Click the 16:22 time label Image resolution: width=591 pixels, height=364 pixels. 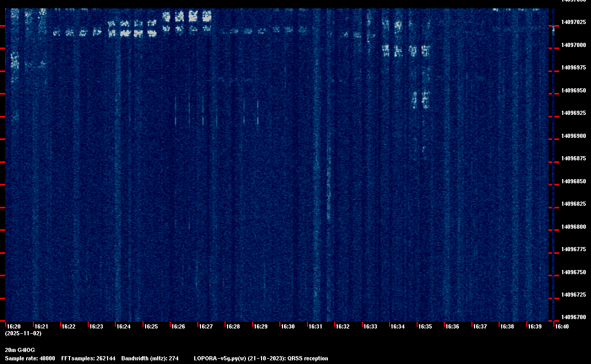click(68, 326)
